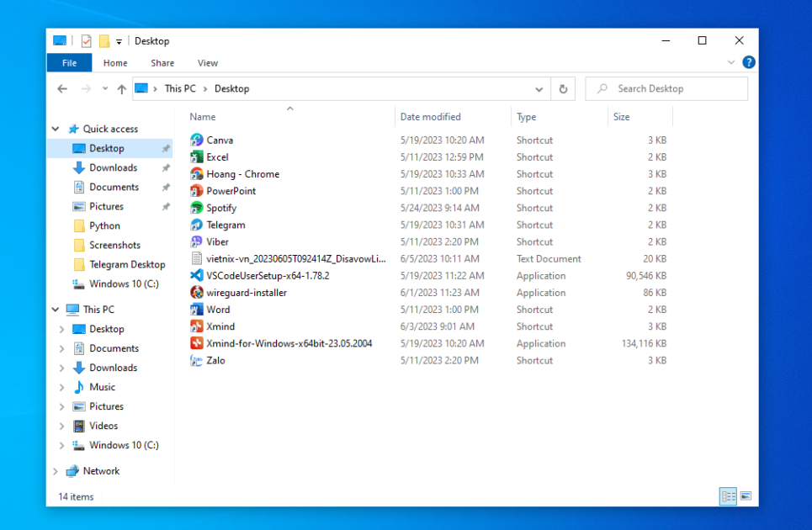
Task: Expand the ribbon with the chevron
Action: click(730, 62)
